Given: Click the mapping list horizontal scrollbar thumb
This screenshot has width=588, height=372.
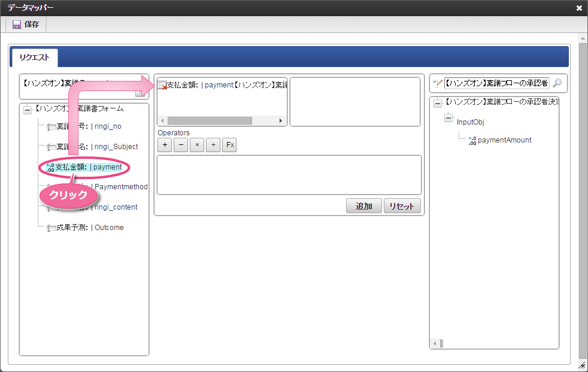Looking at the screenshot, I should [x=210, y=121].
